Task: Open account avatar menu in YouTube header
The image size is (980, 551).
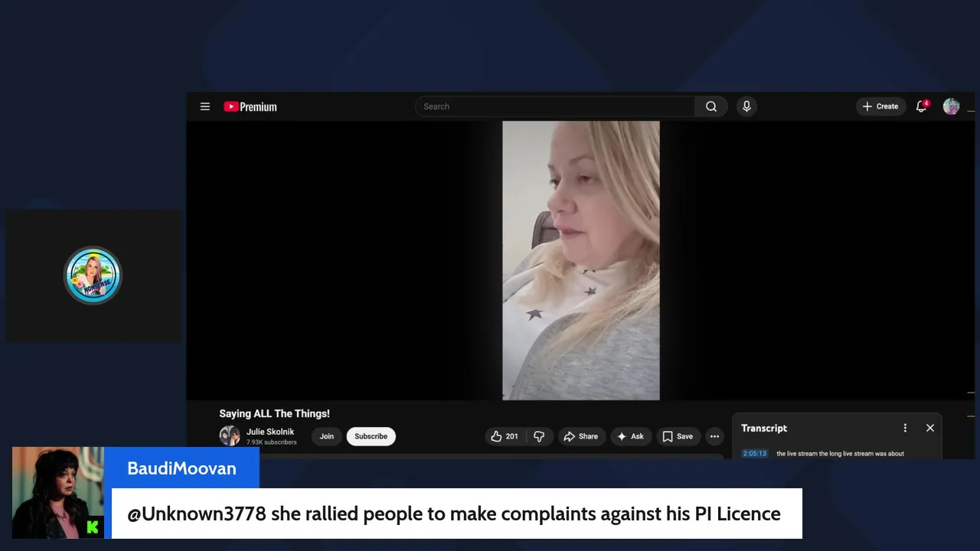Action: (951, 106)
